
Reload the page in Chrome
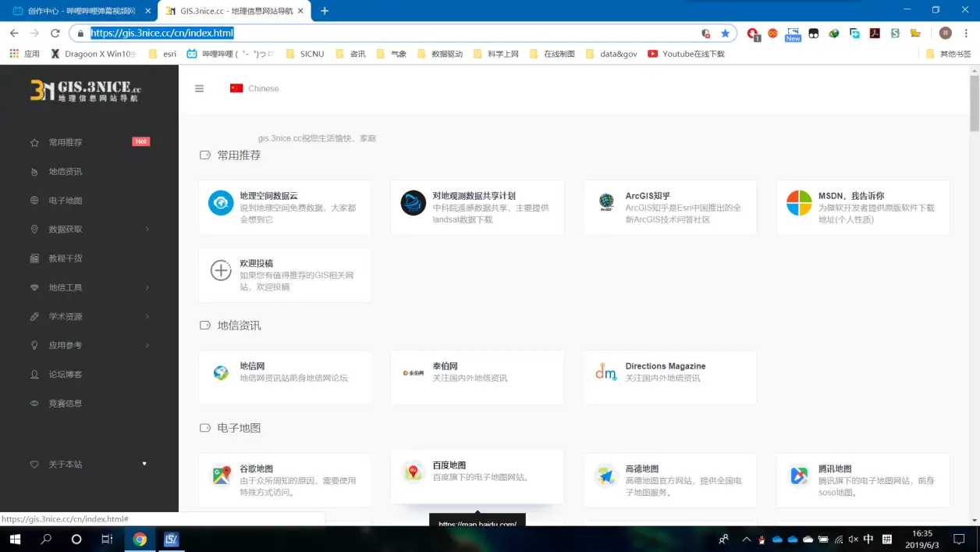tap(55, 34)
